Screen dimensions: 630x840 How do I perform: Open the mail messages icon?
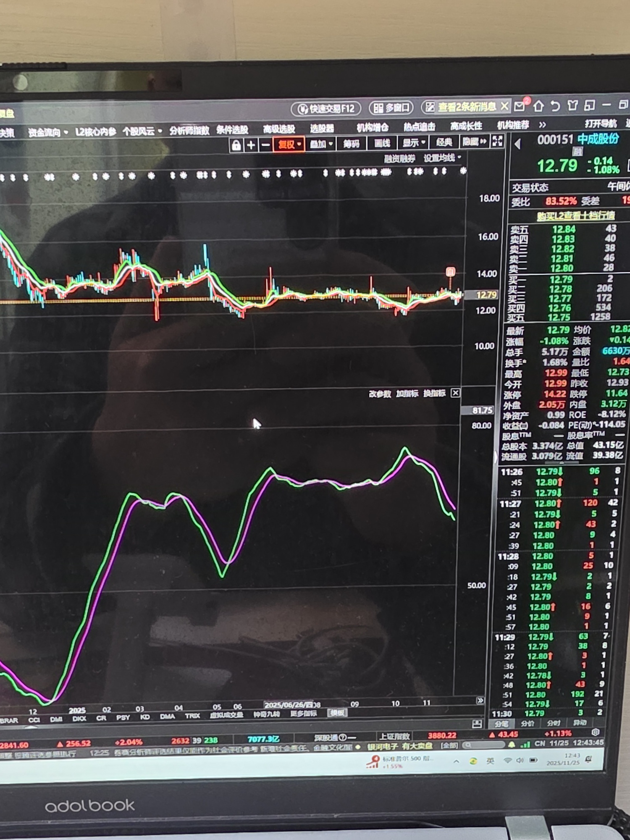coord(520,107)
